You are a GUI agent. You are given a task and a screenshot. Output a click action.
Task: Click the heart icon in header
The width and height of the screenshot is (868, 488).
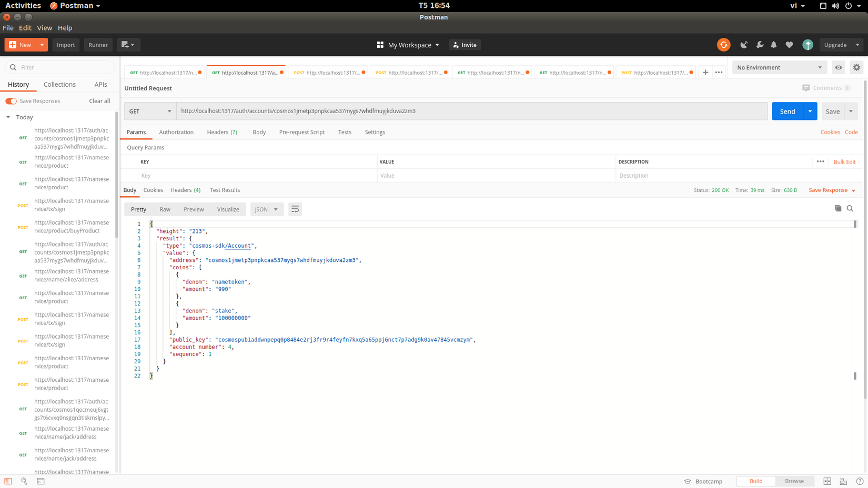click(789, 45)
